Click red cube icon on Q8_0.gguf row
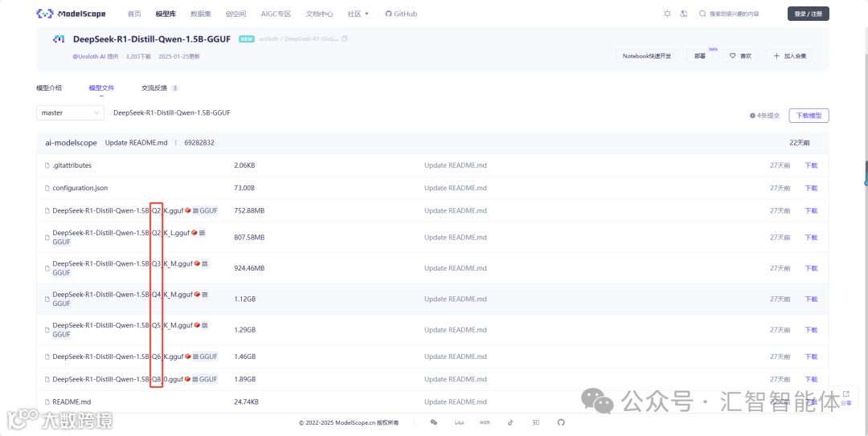This screenshot has height=436, width=868. [188, 380]
